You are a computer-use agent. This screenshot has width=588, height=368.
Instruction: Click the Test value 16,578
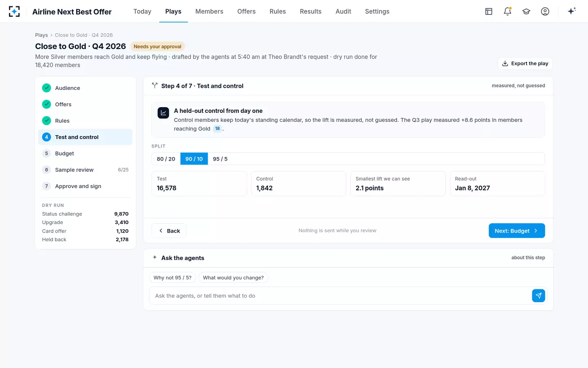point(167,188)
